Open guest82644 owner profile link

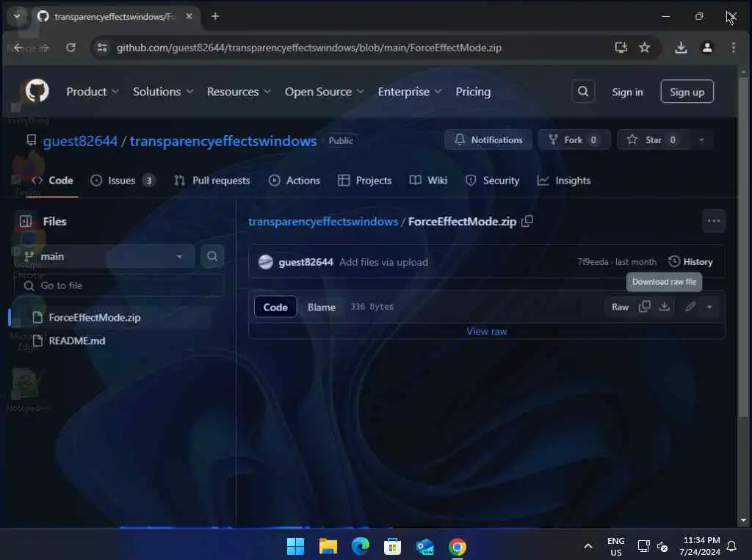80,141
